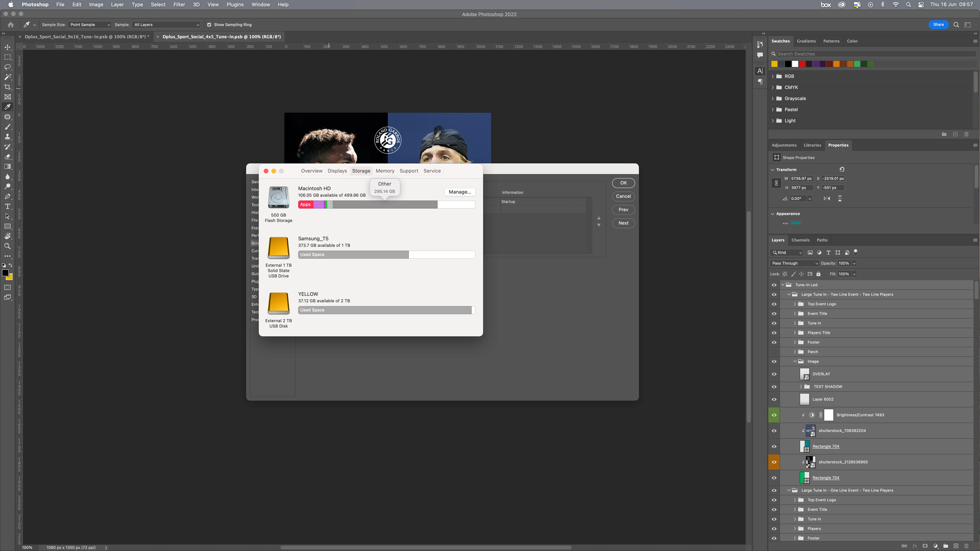Click the Search Swatches field
This screenshot has height=551, width=980.
point(875,54)
